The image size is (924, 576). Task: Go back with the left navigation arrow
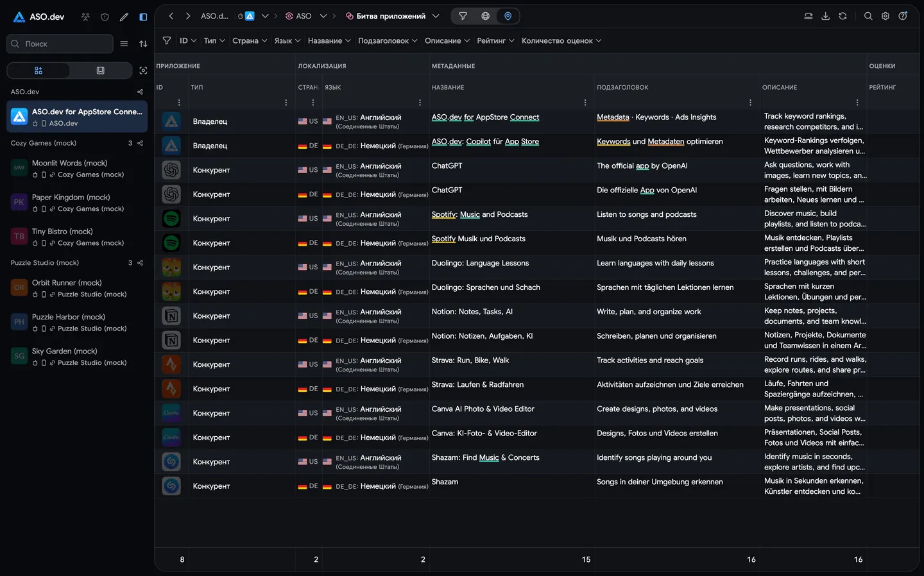[x=171, y=16]
